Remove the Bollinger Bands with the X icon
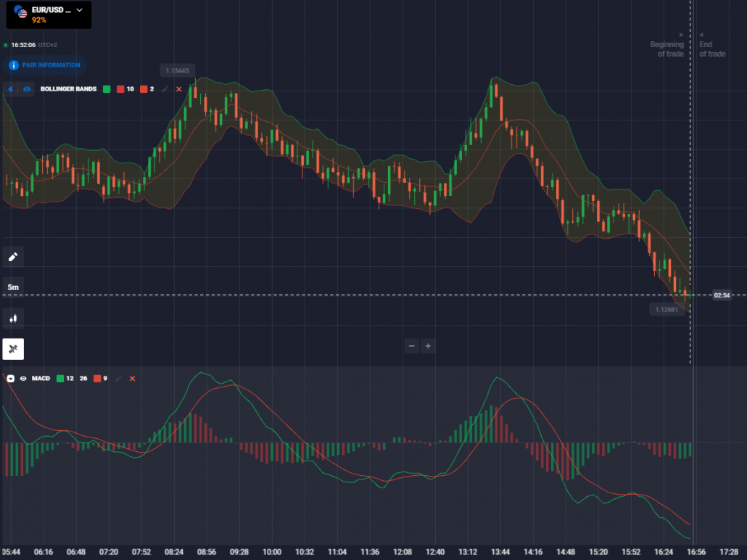The width and height of the screenshot is (747, 560). 179,88
